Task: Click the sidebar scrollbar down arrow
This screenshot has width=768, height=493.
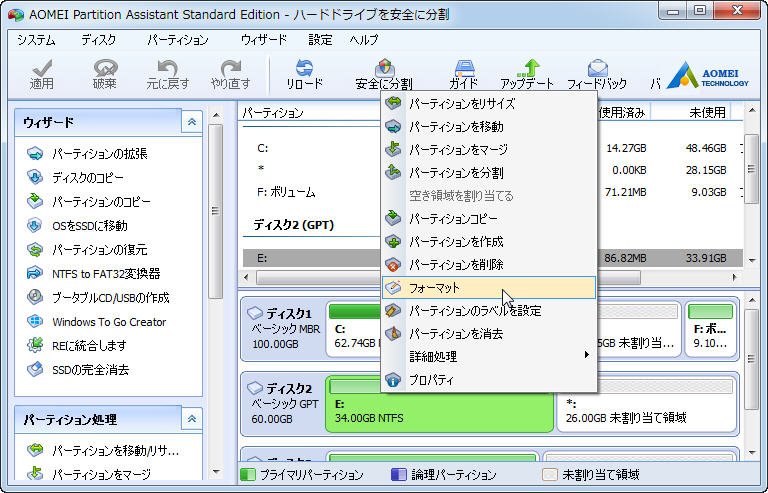Action: coord(216,472)
